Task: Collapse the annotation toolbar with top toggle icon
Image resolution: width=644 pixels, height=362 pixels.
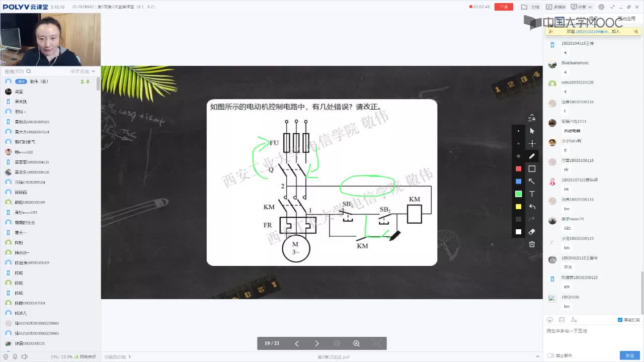Action: [531, 118]
